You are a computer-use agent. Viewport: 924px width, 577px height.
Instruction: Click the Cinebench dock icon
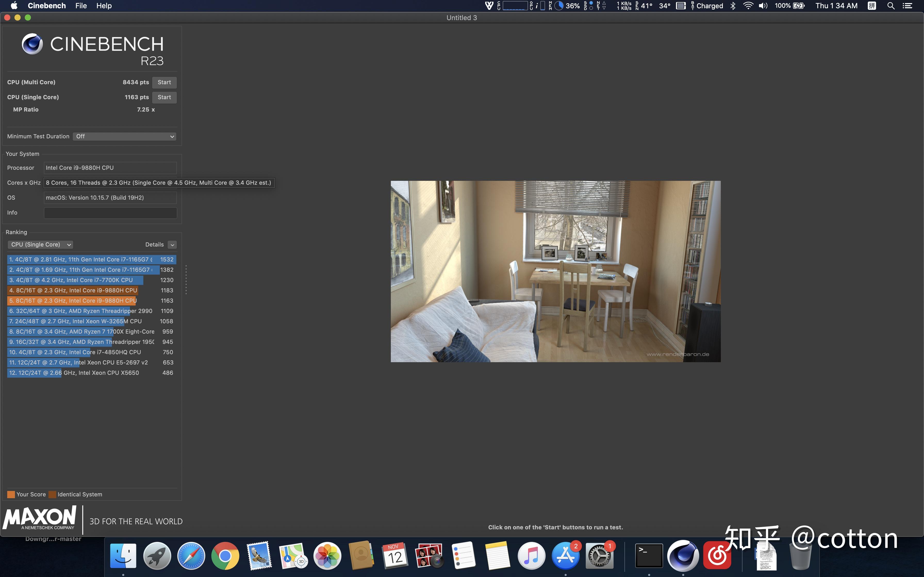[x=683, y=556]
